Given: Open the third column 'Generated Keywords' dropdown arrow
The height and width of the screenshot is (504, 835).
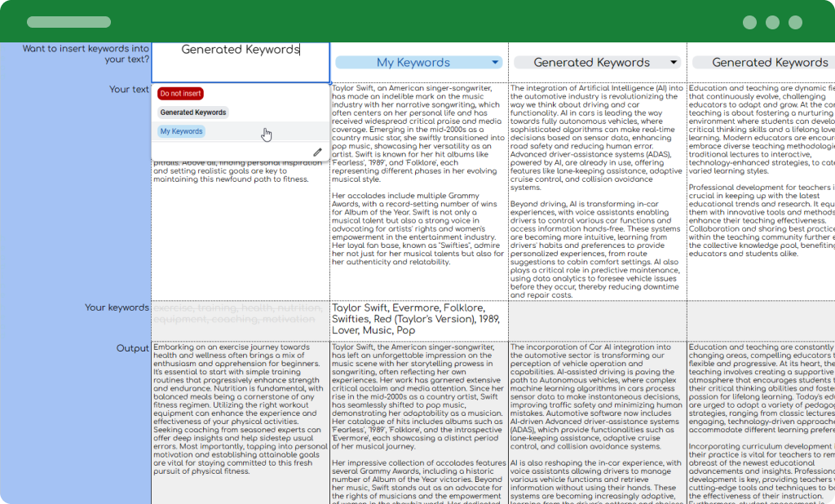Looking at the screenshot, I should pos(674,62).
